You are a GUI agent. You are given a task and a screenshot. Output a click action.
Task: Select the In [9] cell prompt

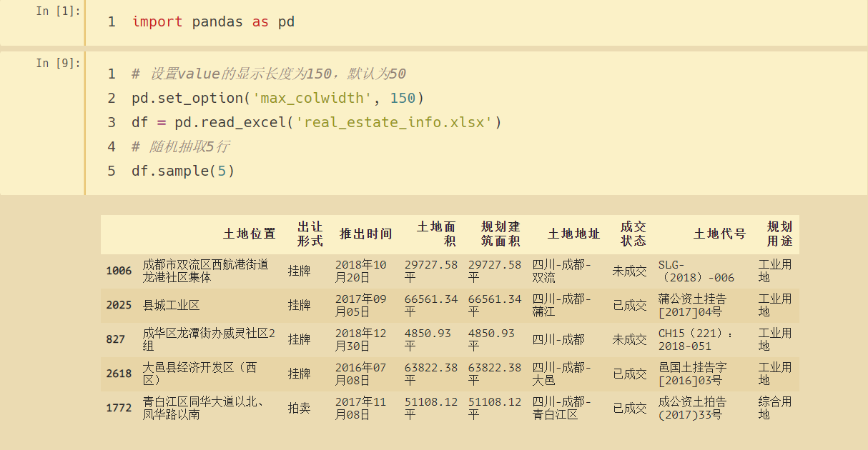click(58, 63)
